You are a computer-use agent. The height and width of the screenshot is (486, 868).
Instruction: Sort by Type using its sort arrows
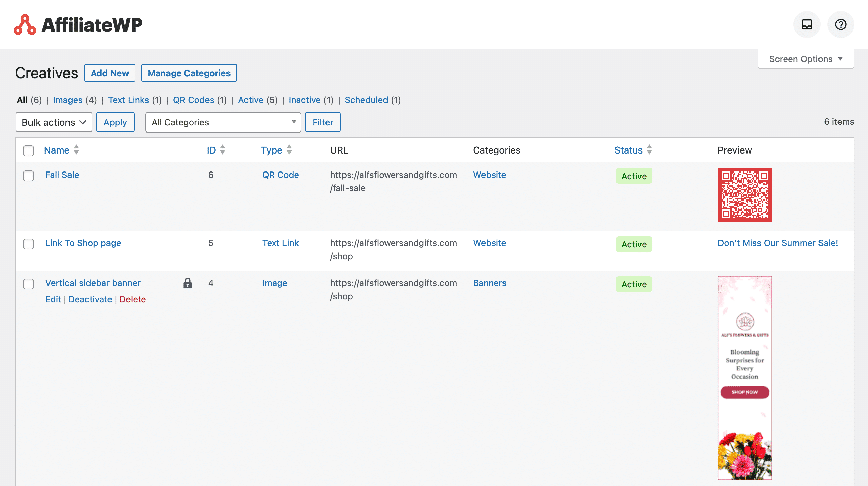[x=289, y=150]
